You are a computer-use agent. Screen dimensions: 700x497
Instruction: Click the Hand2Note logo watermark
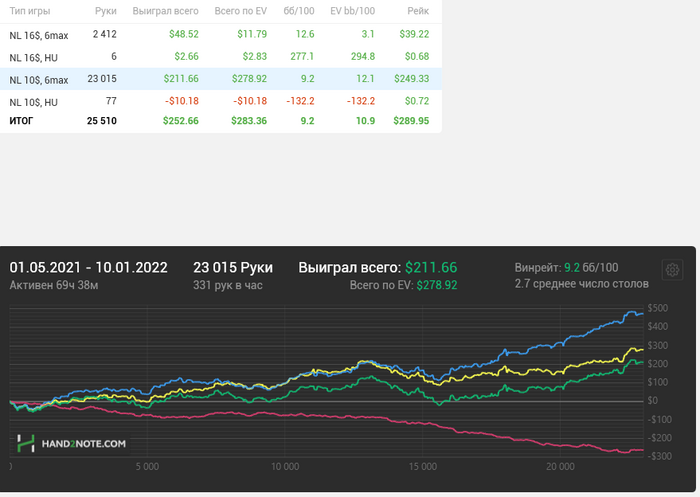tap(71, 443)
